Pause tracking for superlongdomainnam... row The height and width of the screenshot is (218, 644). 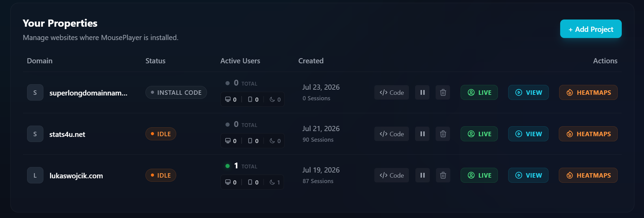click(x=422, y=92)
